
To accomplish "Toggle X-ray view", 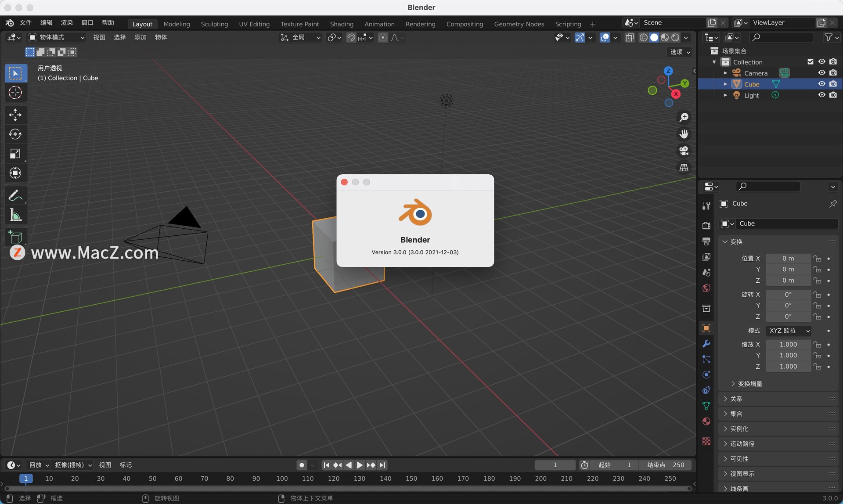I will coord(629,38).
